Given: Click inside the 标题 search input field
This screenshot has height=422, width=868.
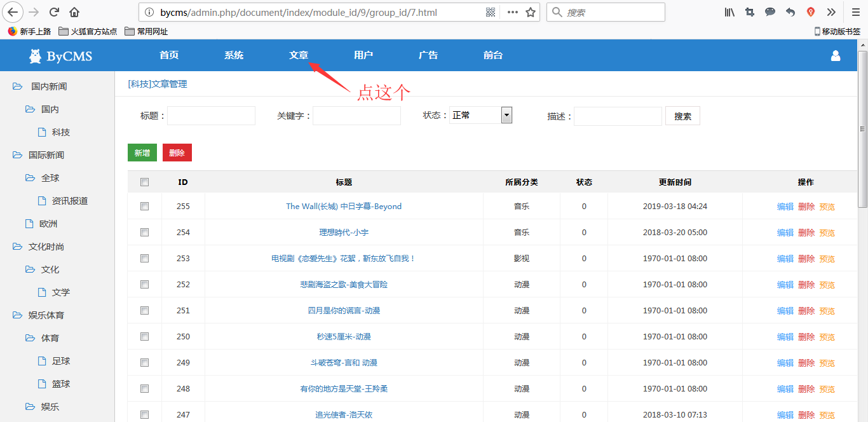Looking at the screenshot, I should [211, 115].
